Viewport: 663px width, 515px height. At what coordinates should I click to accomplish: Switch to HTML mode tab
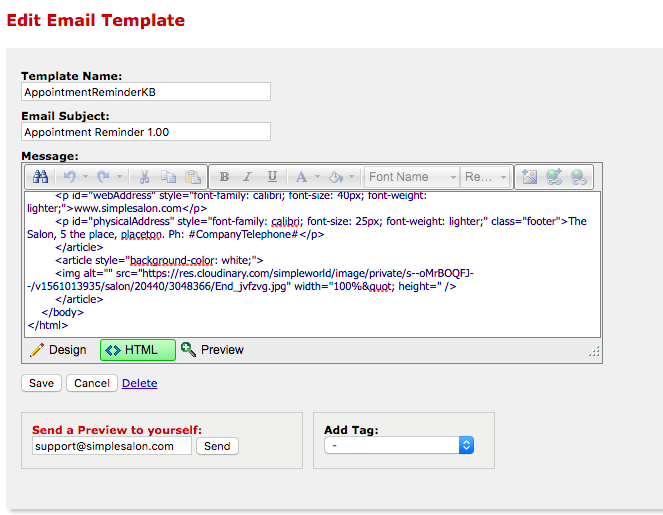138,350
